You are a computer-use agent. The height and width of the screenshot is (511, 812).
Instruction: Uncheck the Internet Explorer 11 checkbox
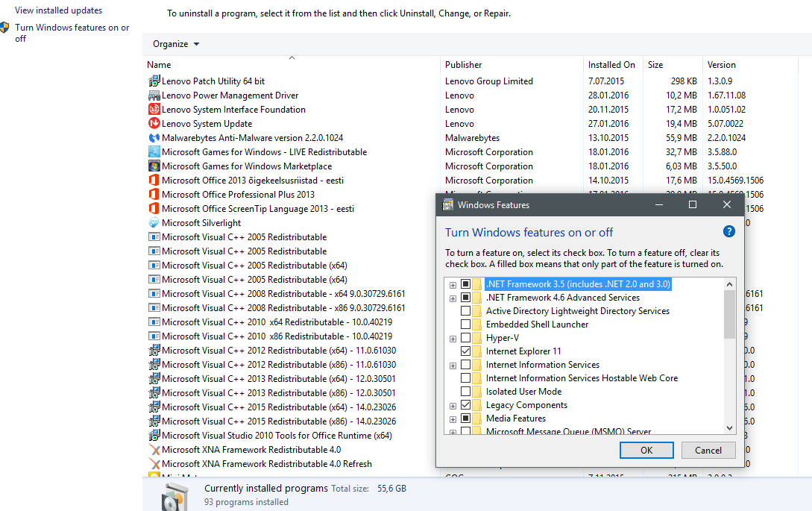[x=465, y=351]
